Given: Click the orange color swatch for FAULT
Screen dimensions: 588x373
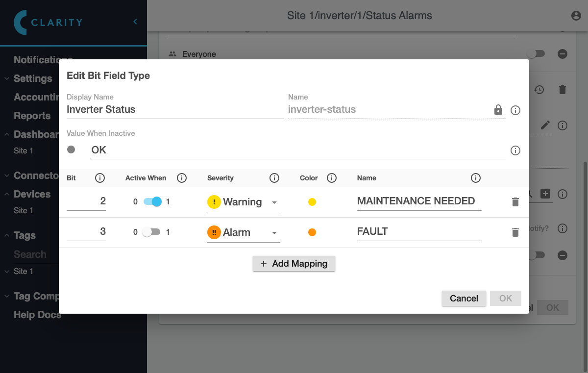Looking at the screenshot, I should pos(312,232).
